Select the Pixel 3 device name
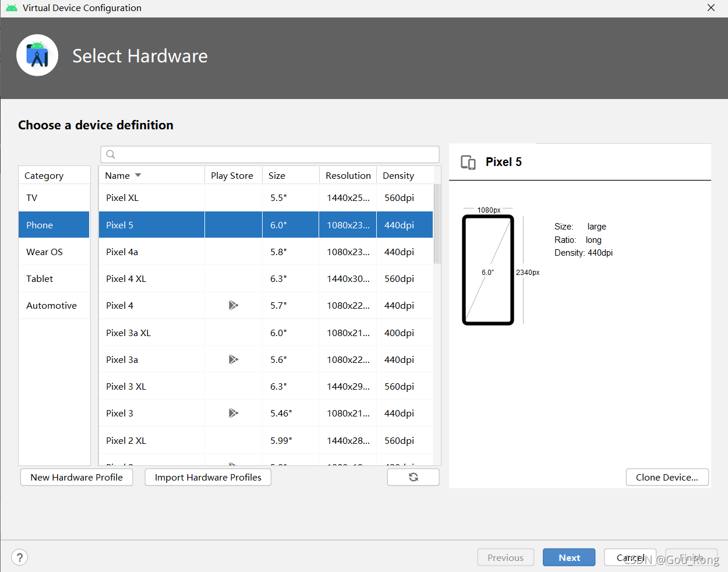728x572 pixels. tap(119, 413)
